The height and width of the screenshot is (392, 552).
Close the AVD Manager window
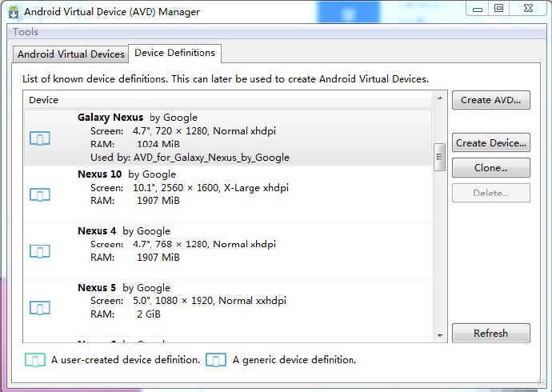[x=528, y=9]
